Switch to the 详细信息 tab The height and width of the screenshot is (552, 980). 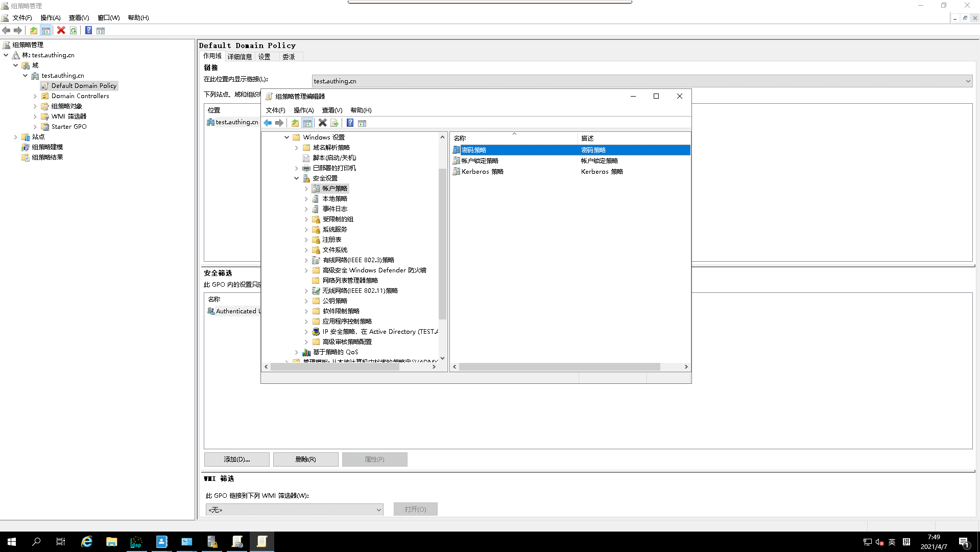[x=240, y=57]
